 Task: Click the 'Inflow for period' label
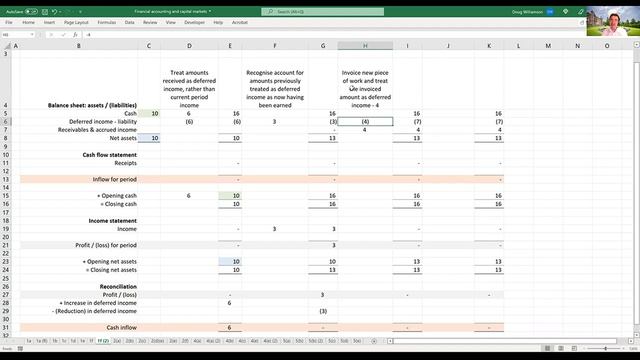point(115,179)
